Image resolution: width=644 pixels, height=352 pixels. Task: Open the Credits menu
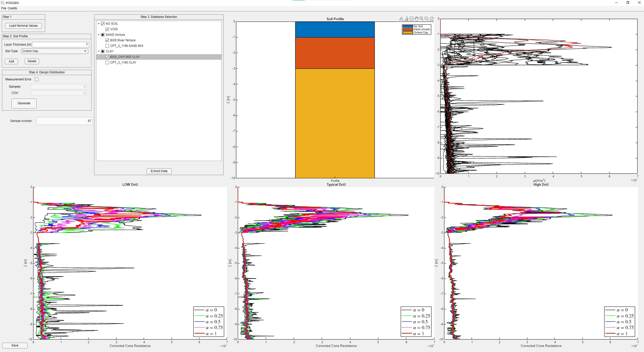12,8
